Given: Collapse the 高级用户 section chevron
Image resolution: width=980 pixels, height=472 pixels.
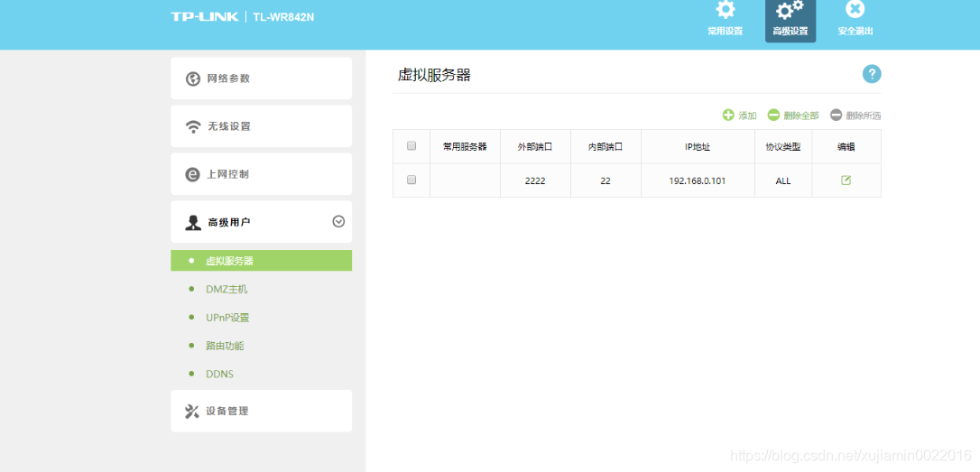Looking at the screenshot, I should 338,221.
